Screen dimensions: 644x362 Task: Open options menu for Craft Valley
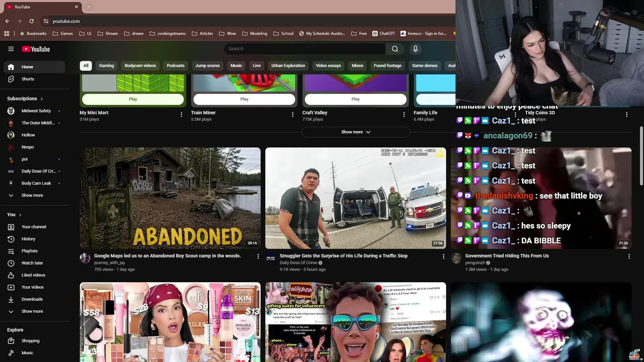[404, 115]
